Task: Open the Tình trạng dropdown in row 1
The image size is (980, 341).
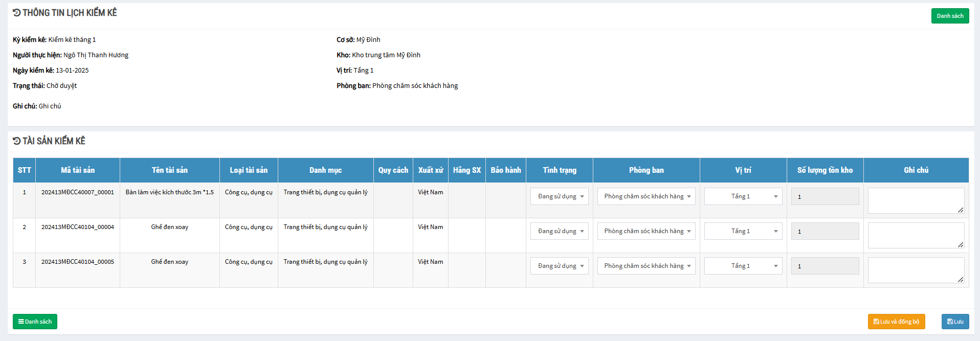Action: click(x=560, y=196)
